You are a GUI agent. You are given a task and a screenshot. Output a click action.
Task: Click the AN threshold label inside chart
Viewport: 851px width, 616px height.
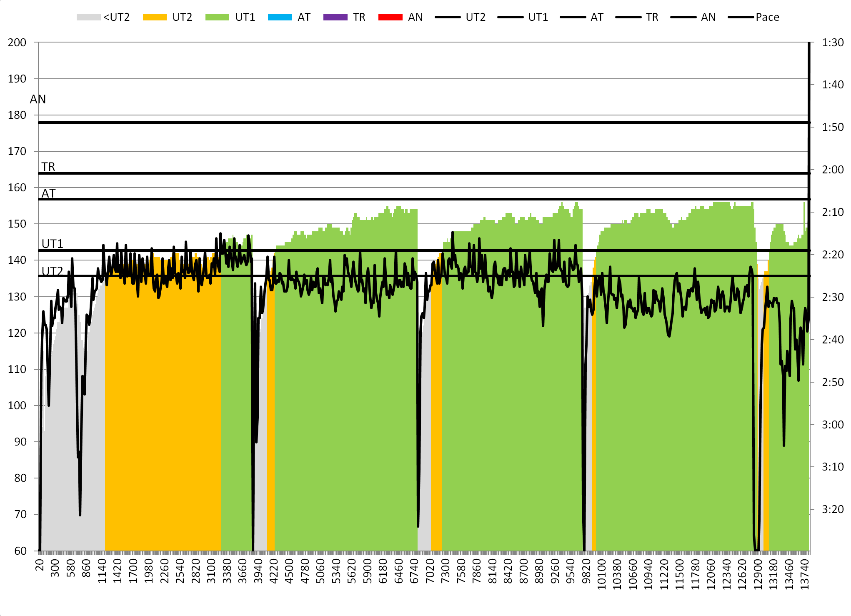coord(38,99)
